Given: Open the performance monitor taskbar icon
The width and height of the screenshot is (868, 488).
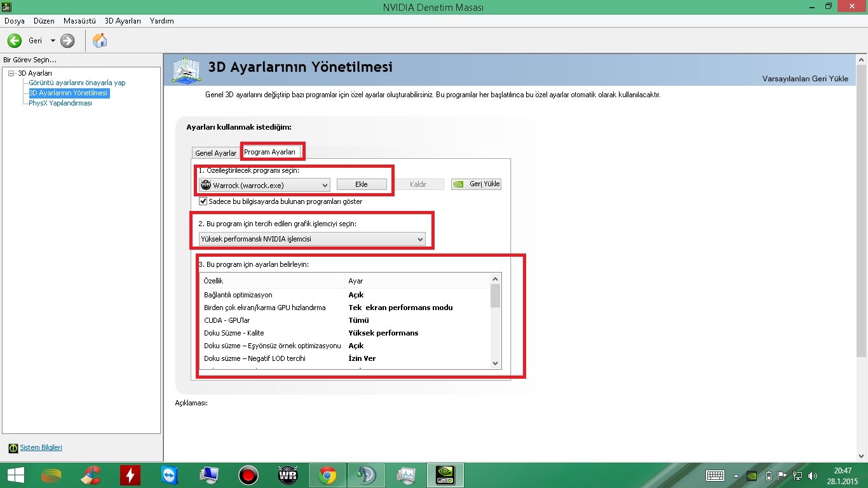Looking at the screenshot, I should point(405,475).
